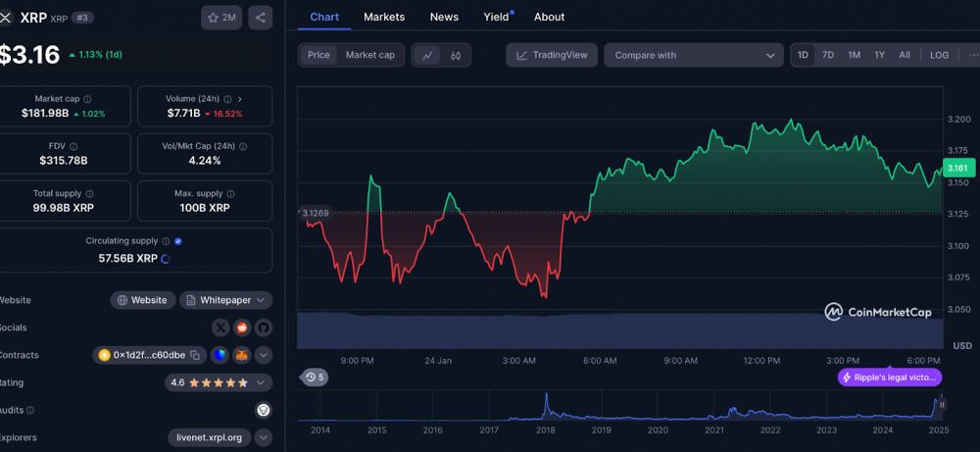Copy the contract address
This screenshot has height=452, width=980.
click(195, 355)
